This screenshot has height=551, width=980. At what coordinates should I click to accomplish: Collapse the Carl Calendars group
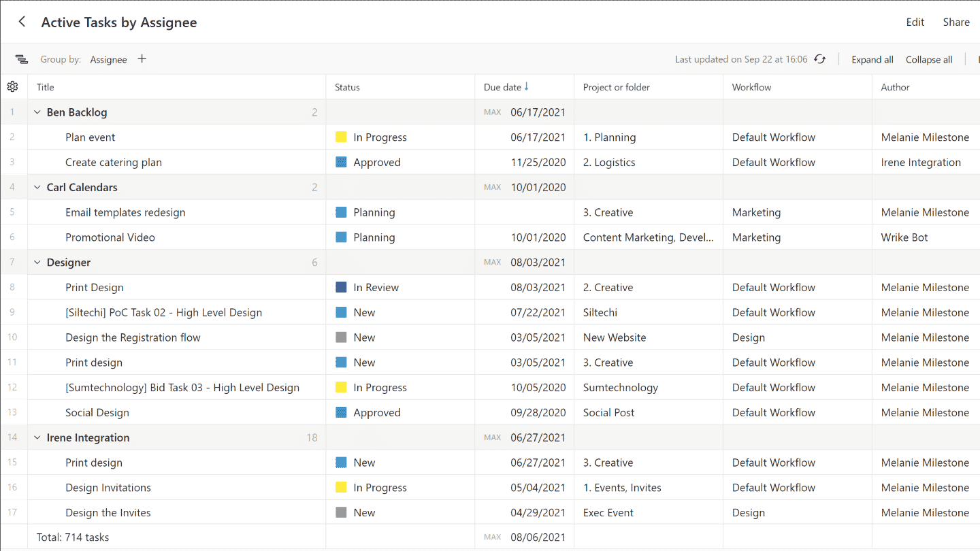(37, 187)
